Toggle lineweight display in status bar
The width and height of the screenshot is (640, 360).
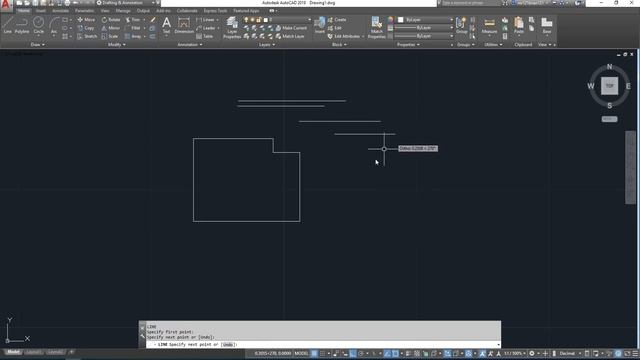[x=409, y=353]
